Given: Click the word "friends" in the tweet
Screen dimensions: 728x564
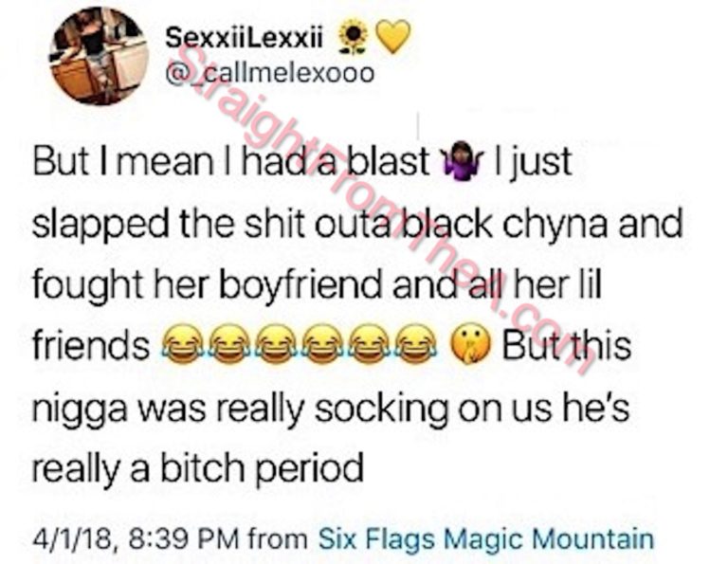Looking at the screenshot, I should (x=91, y=346).
